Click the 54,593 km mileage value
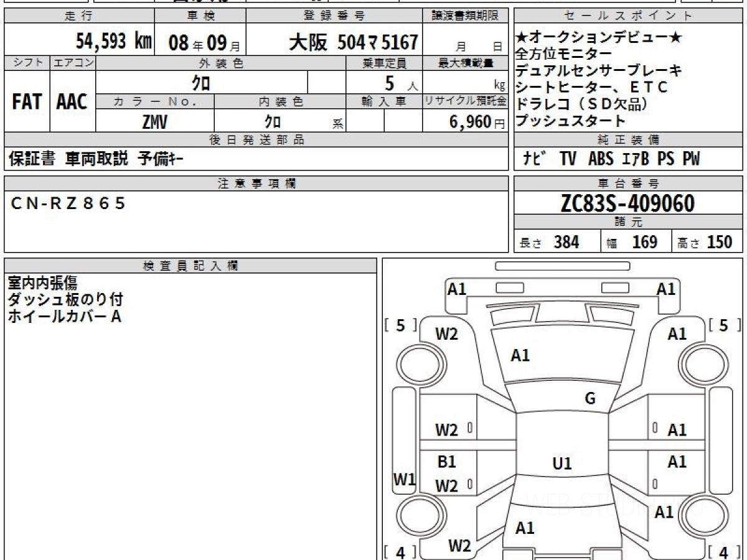747x560 pixels. point(113,42)
